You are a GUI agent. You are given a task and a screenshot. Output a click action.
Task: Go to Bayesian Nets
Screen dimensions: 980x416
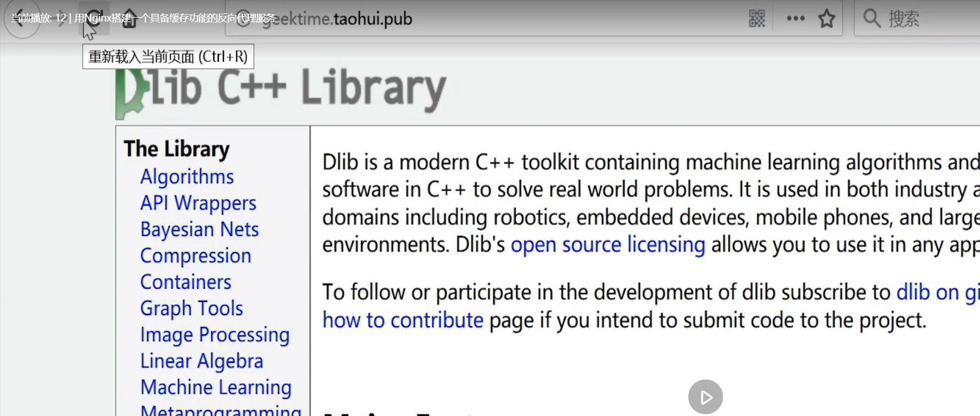coord(200,229)
